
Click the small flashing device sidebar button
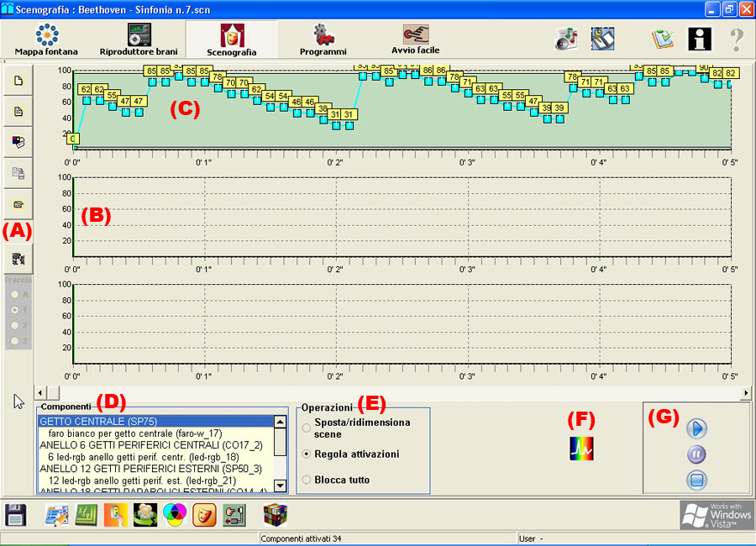coord(18,204)
